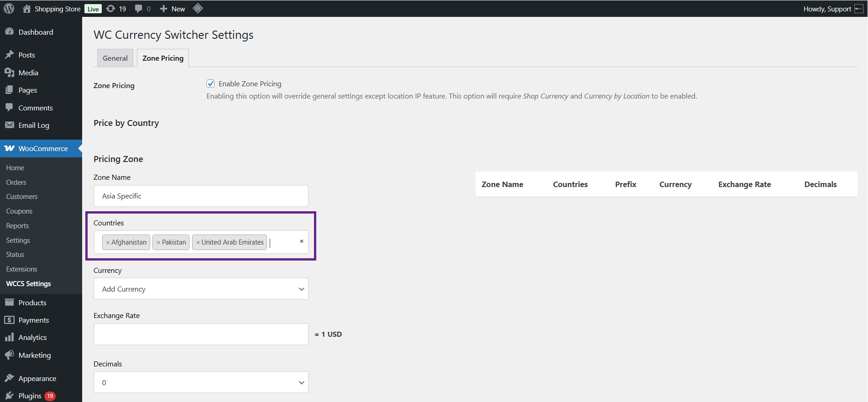
Task: Open Coupons in WooCommerce menu
Action: pyautogui.click(x=19, y=211)
